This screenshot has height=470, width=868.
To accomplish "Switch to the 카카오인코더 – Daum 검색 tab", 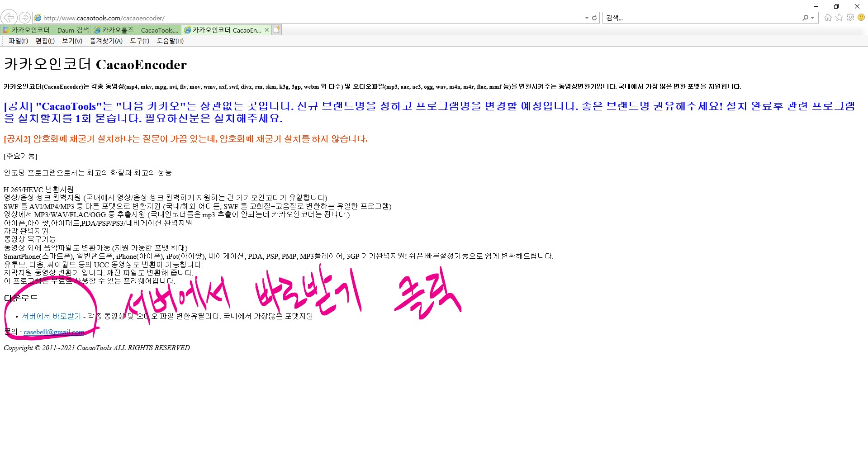I will (46, 30).
